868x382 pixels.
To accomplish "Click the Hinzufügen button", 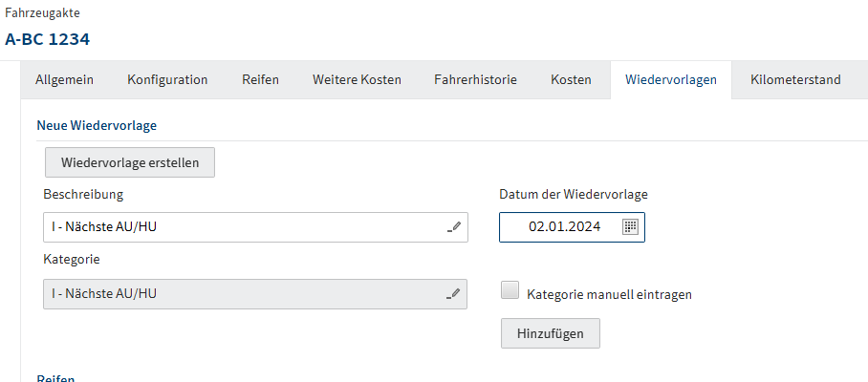I will (x=551, y=333).
